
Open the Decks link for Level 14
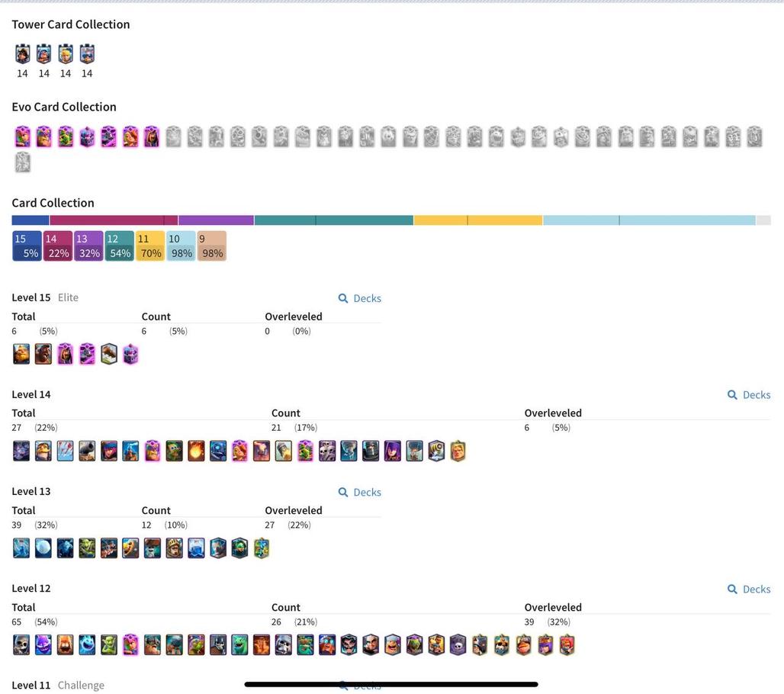click(749, 395)
